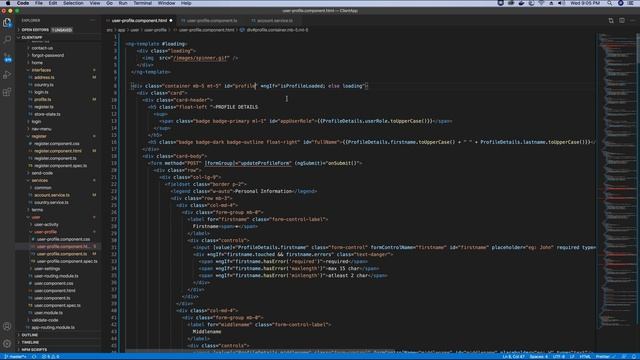The height and width of the screenshot is (360, 640).
Task: Click the Open Changes icon in editor toolbar
Action: pyautogui.click(x=611, y=20)
